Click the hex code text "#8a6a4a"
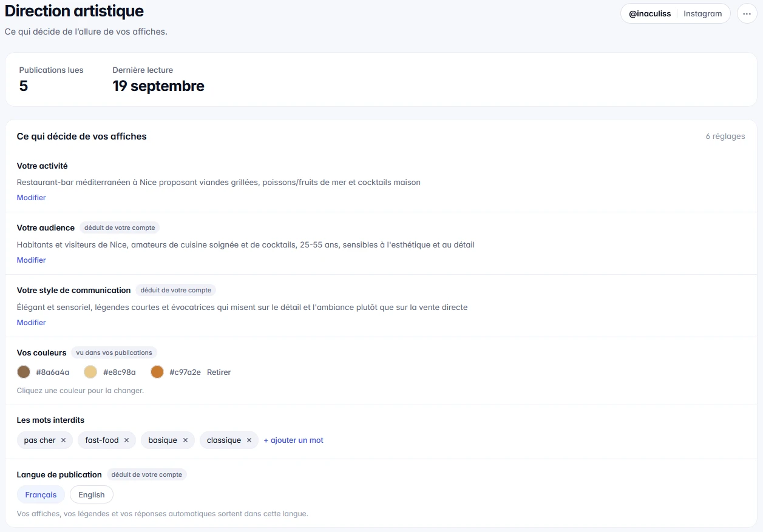Viewport: 763px width, 532px height. 53,372
